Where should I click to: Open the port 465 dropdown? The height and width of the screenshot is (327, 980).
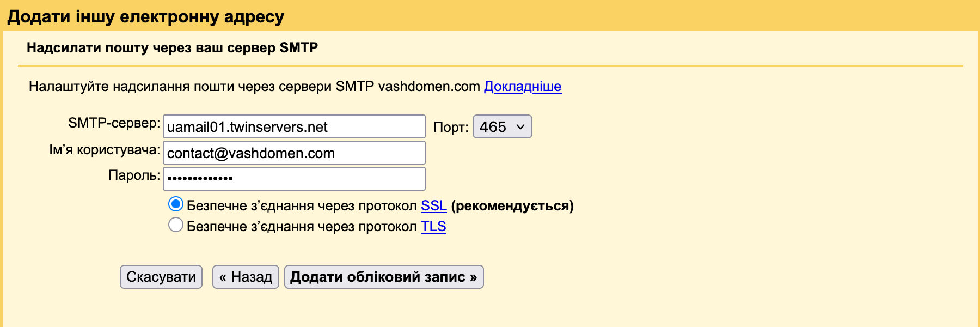502,126
